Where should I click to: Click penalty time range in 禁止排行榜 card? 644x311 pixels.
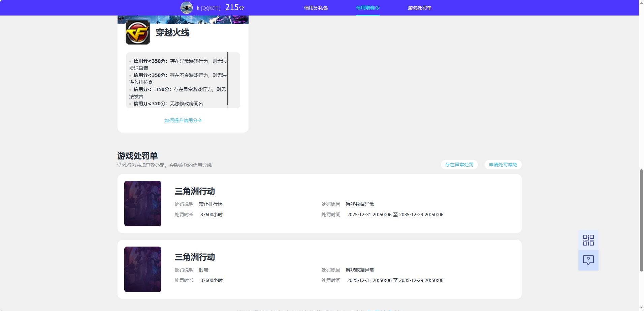(395, 215)
